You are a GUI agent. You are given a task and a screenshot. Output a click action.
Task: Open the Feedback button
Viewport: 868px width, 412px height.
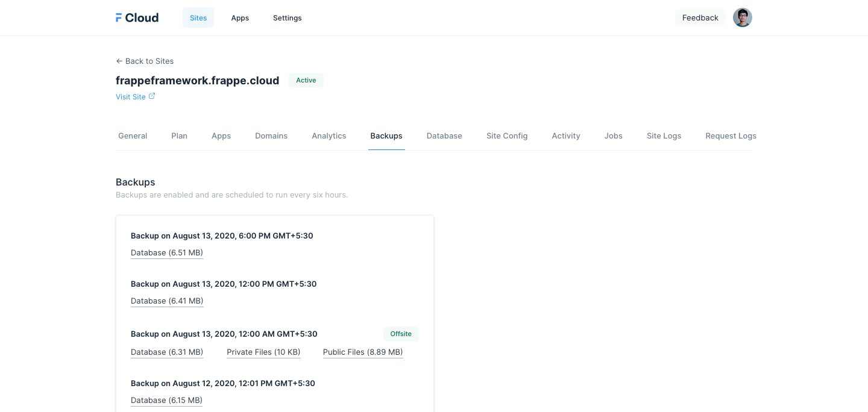700,18
